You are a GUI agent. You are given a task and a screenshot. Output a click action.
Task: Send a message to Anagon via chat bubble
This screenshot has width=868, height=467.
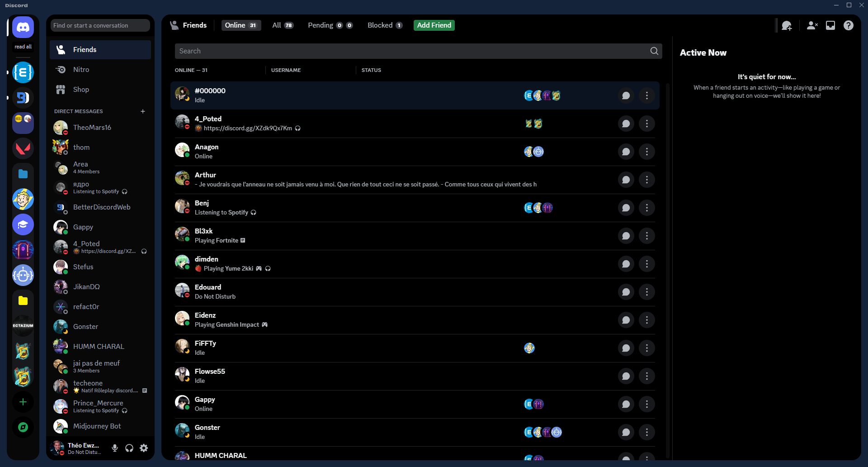pyautogui.click(x=626, y=152)
